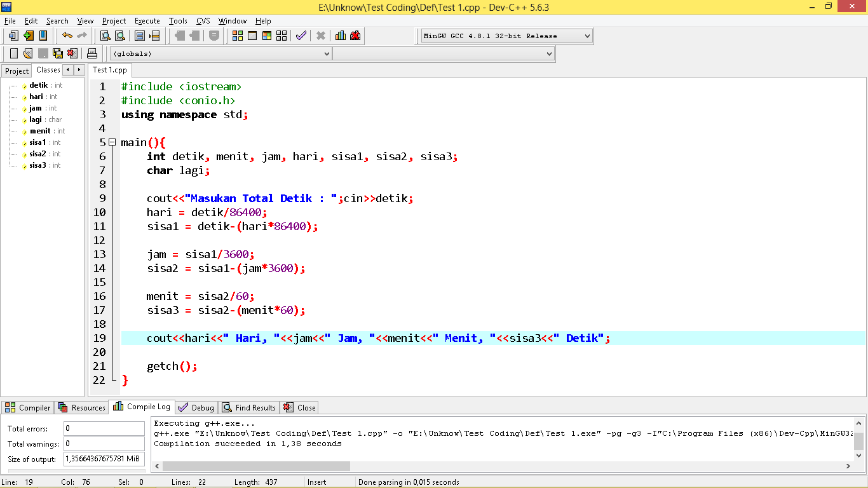Click the Remove from Project icon
868x488 pixels.
[43, 36]
